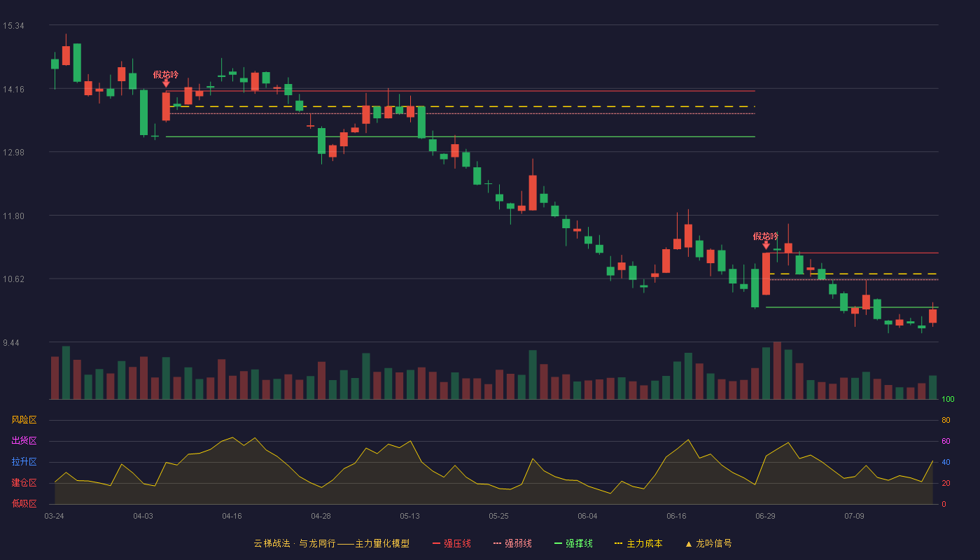Click the 龙吟信号 triangle legend icon

click(688, 544)
